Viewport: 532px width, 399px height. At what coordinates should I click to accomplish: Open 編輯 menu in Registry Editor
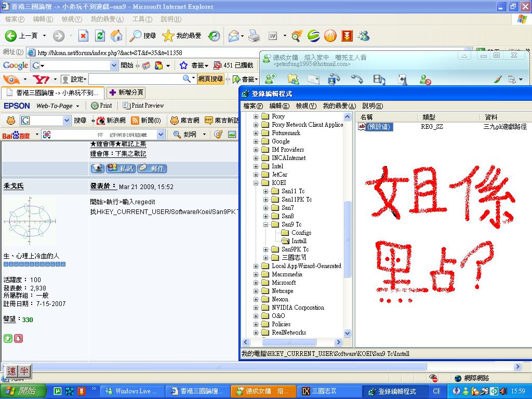[279, 106]
